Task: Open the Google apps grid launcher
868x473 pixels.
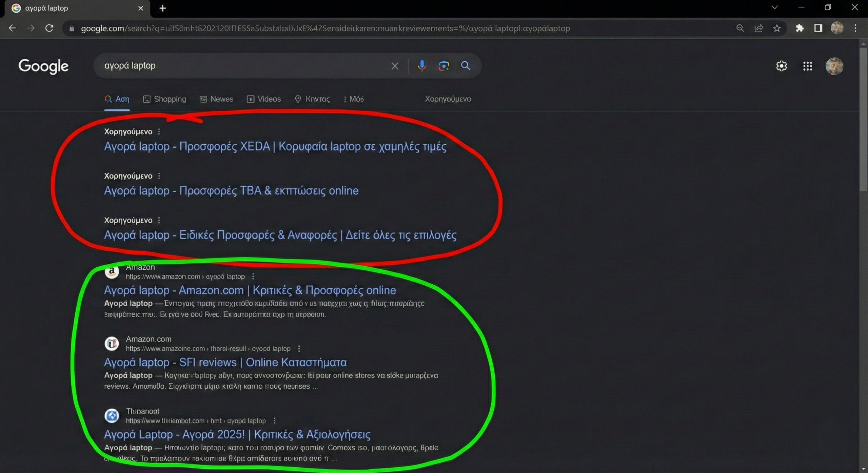Action: click(x=808, y=66)
